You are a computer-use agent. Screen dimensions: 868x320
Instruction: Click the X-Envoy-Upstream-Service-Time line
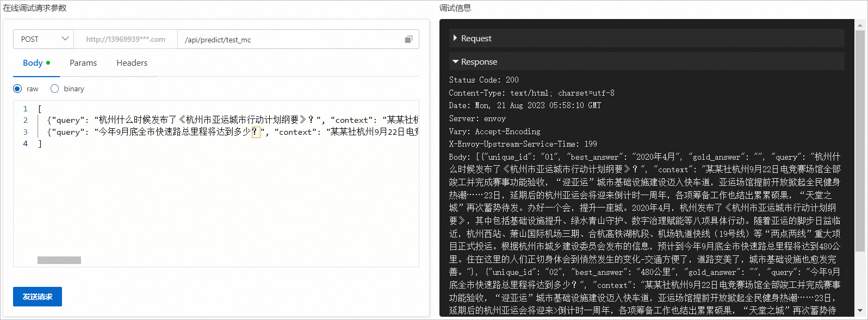pyautogui.click(x=523, y=144)
